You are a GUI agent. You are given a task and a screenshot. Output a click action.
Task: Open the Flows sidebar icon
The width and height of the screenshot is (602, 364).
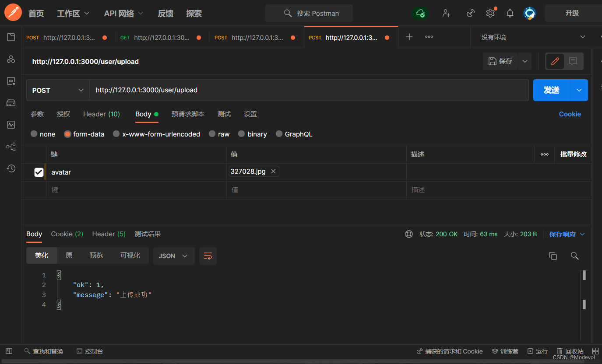click(11, 147)
